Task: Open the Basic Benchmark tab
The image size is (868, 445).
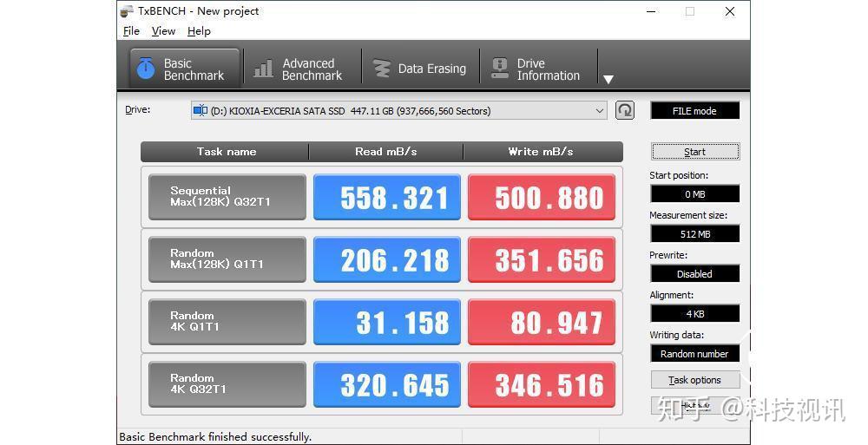Action: [x=185, y=69]
